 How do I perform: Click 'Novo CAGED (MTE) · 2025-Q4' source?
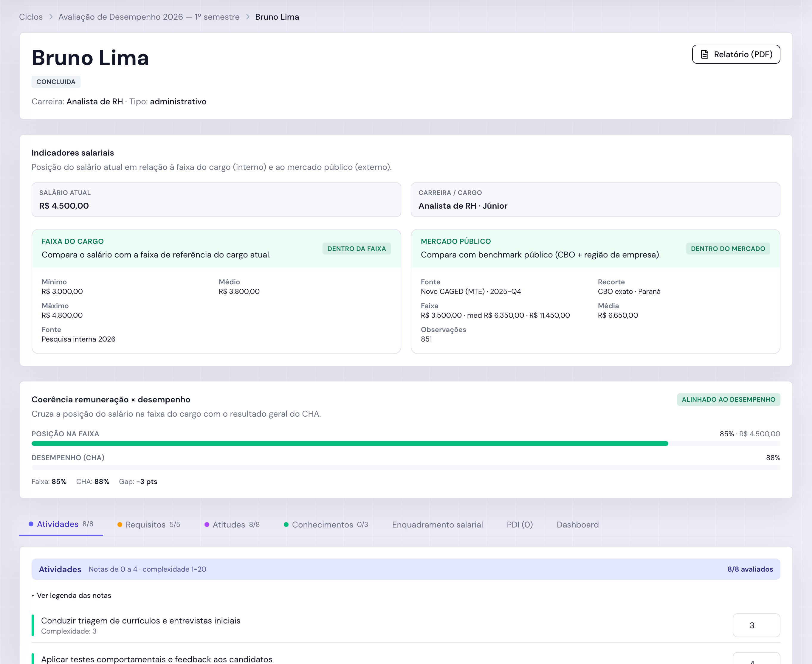click(471, 291)
